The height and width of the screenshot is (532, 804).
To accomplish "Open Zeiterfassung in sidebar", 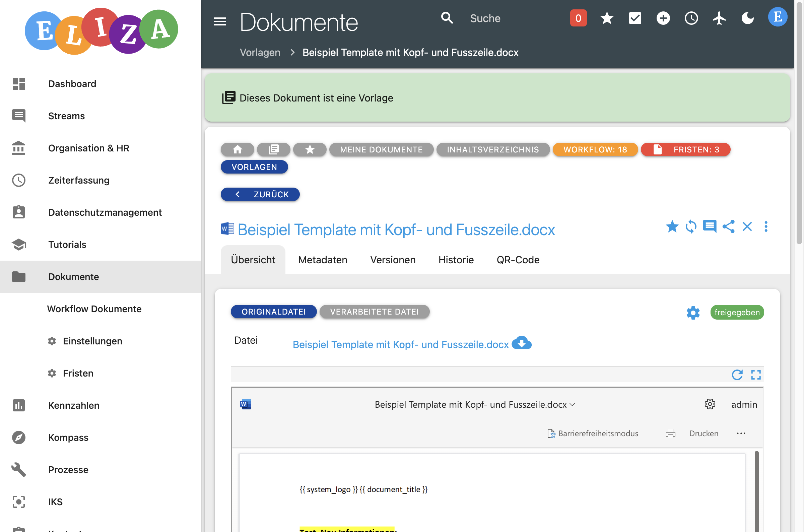I will [x=100, y=180].
